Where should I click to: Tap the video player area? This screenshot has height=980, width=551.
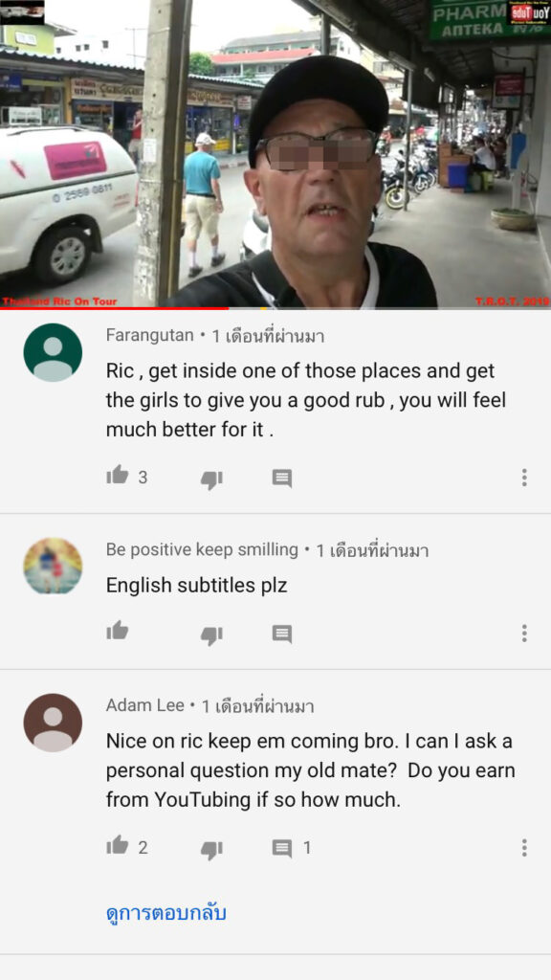[x=275, y=153]
